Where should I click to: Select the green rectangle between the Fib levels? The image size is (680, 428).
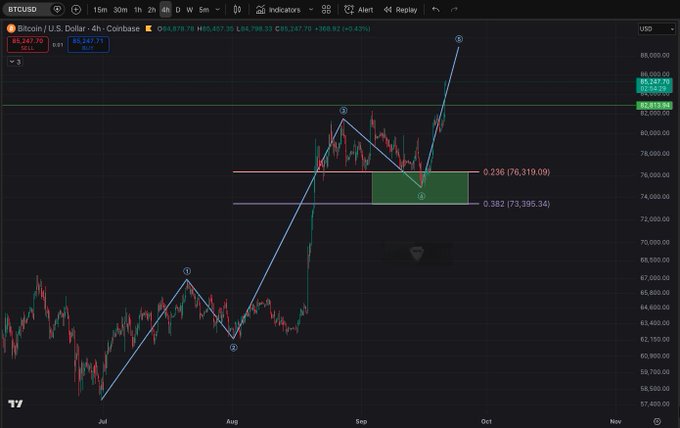pos(420,188)
